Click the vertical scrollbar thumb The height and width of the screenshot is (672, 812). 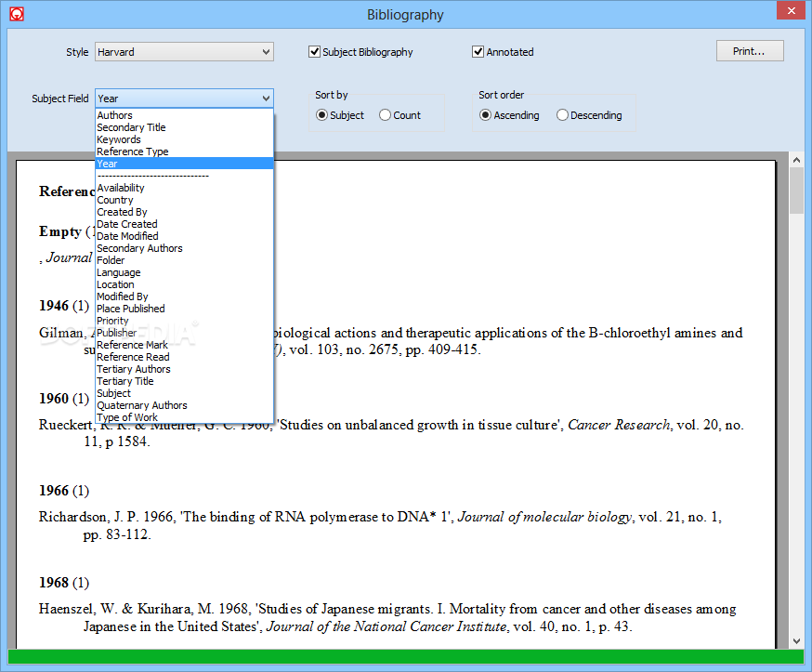tap(796, 191)
